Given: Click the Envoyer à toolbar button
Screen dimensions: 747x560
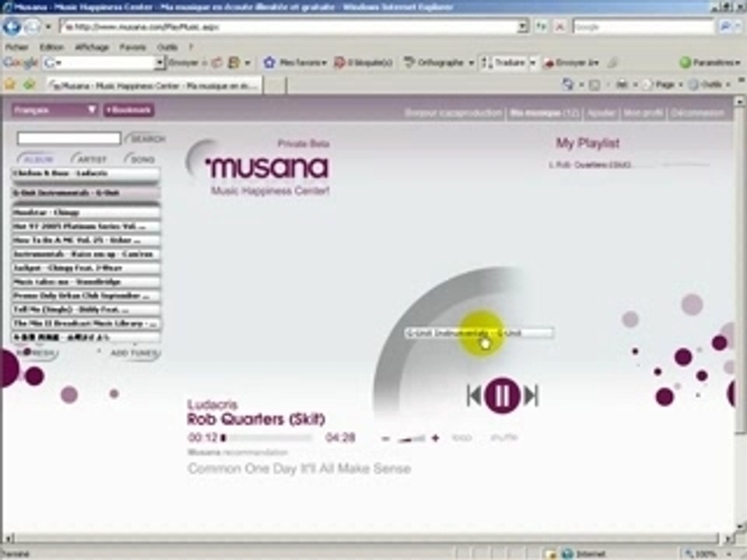Looking at the screenshot, I should (x=571, y=62).
